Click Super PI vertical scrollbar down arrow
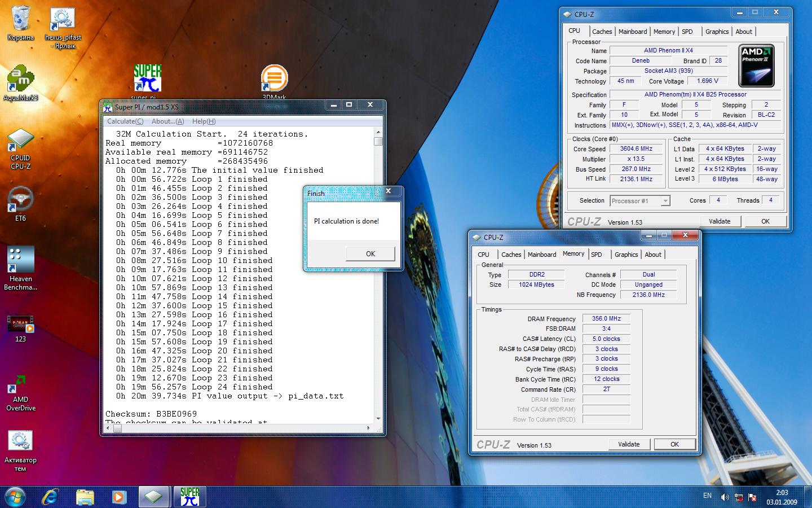The image size is (812, 508). point(378,419)
